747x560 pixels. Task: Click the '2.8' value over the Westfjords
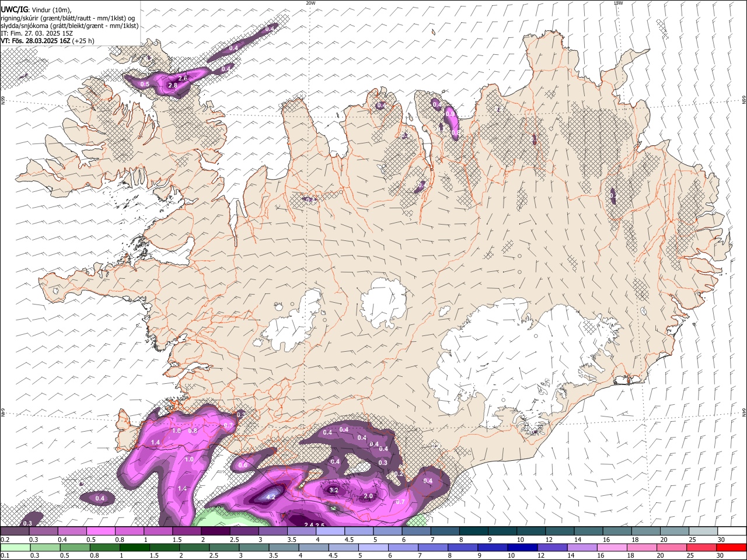pyautogui.click(x=173, y=85)
